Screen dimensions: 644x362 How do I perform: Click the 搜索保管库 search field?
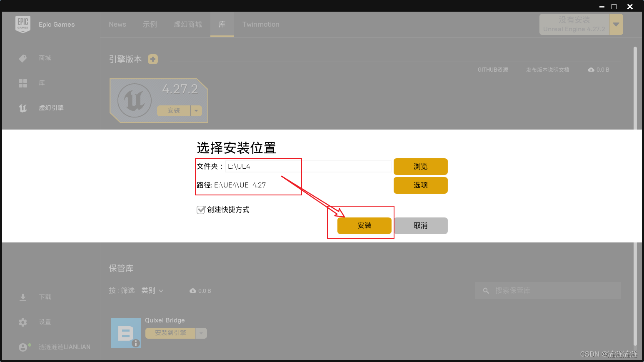point(548,291)
